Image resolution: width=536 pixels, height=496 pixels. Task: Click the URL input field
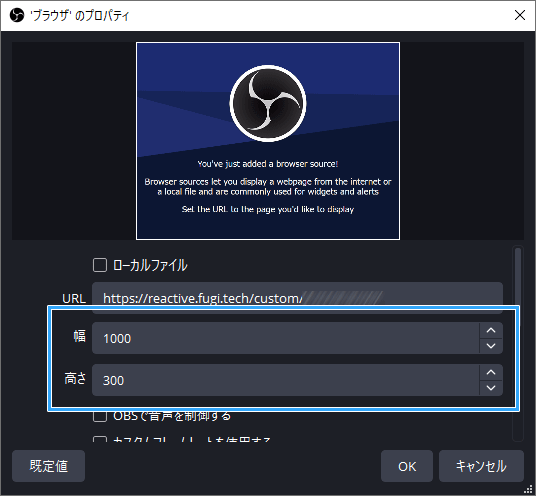click(297, 298)
